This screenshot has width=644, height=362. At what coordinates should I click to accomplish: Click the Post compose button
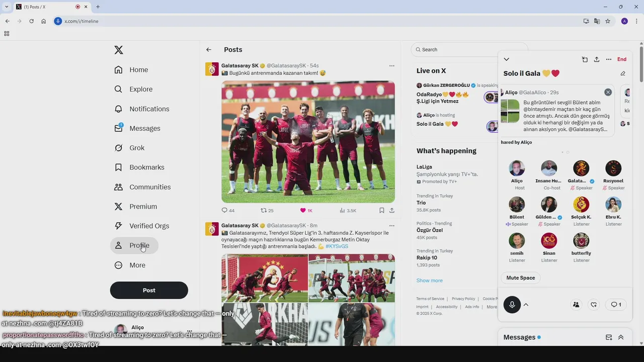[x=149, y=290]
